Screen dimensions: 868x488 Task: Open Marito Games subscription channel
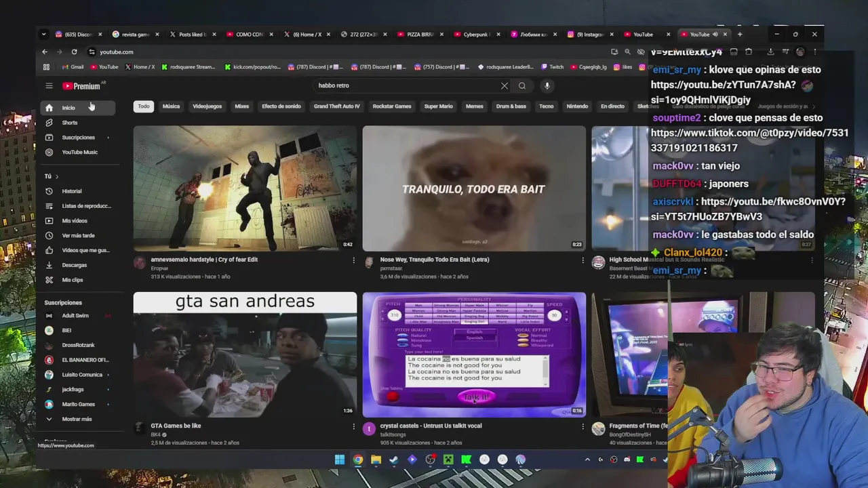tap(77, 405)
